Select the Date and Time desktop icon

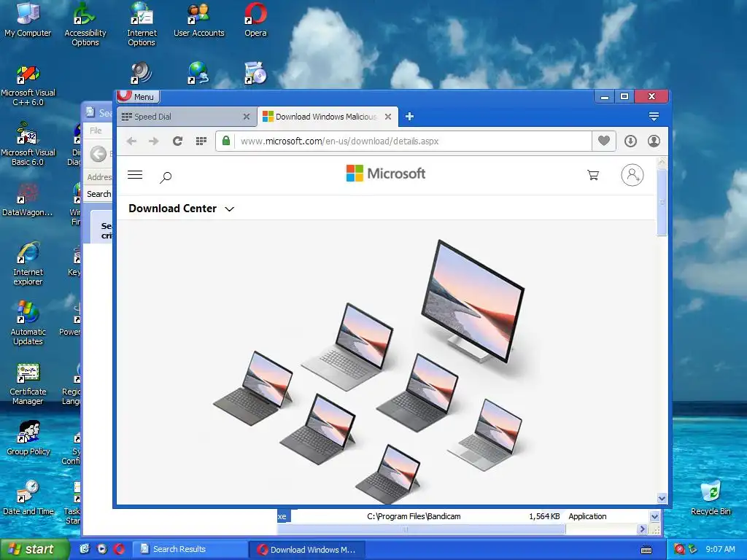28,497
